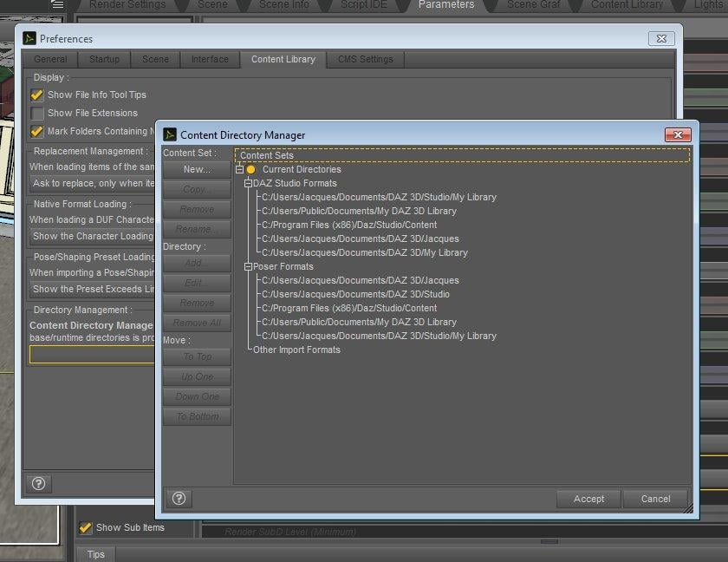The width and height of the screenshot is (728, 562).
Task: Select first DAZ Studio/My Library path
Action: click(x=379, y=197)
